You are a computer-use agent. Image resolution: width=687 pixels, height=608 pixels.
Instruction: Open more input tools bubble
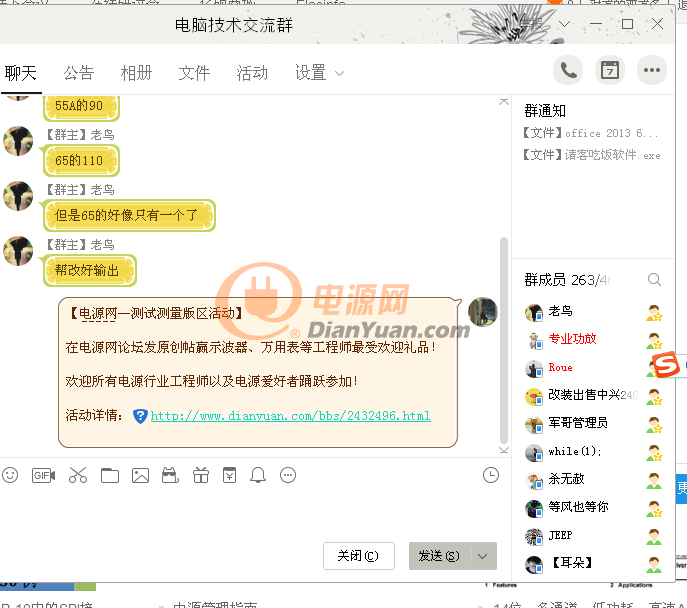(288, 475)
